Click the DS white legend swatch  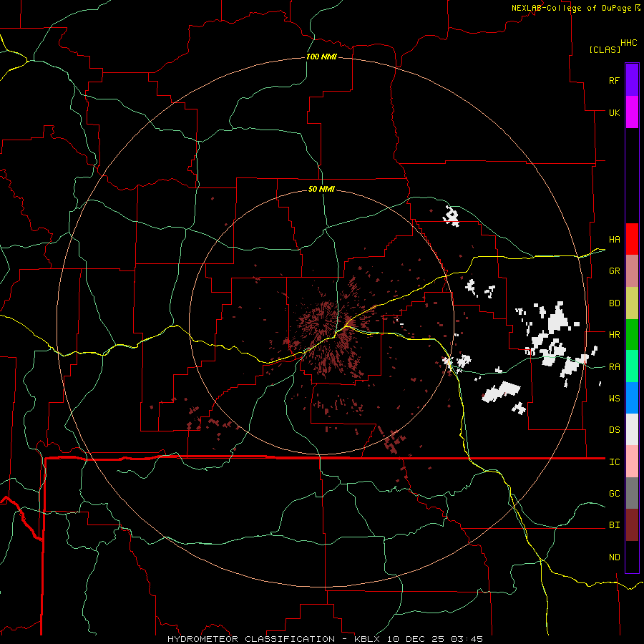pos(632,429)
